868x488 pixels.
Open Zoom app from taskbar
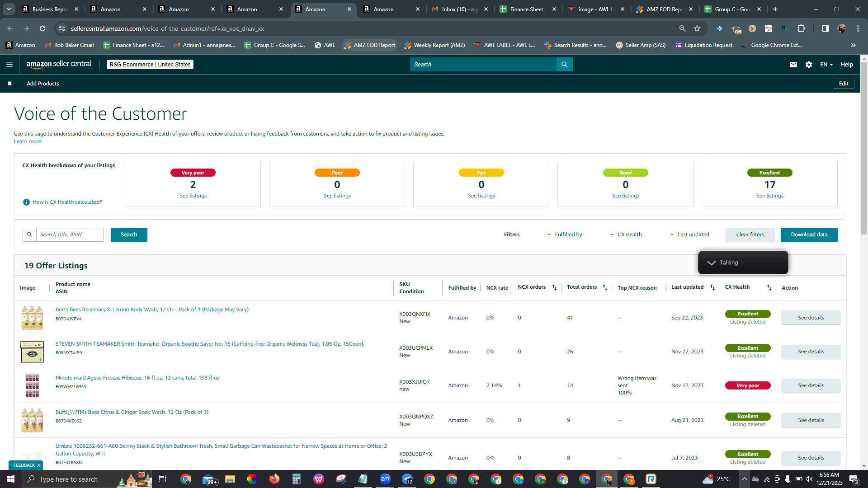(x=385, y=479)
